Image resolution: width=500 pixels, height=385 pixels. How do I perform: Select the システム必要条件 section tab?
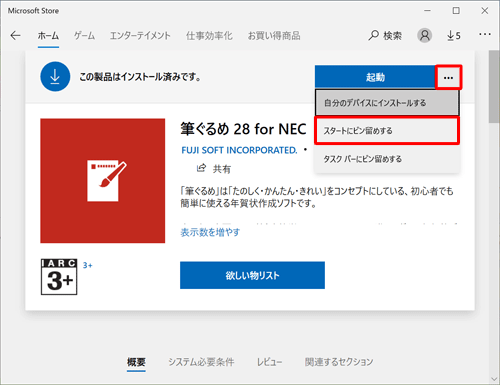(201, 362)
